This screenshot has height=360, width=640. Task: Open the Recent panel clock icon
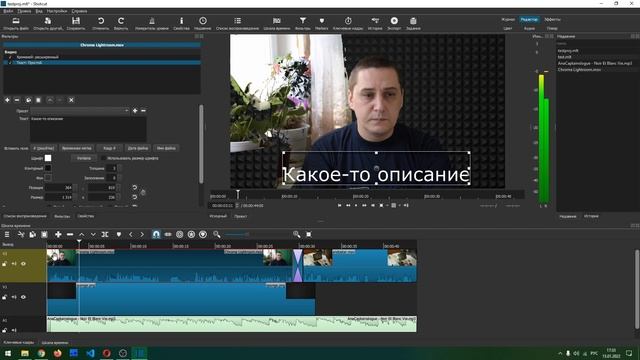coord(203,21)
